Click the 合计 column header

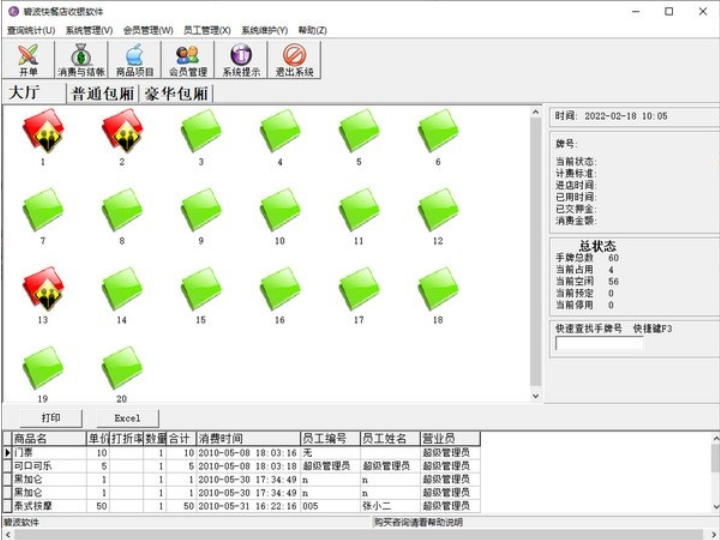(181, 439)
